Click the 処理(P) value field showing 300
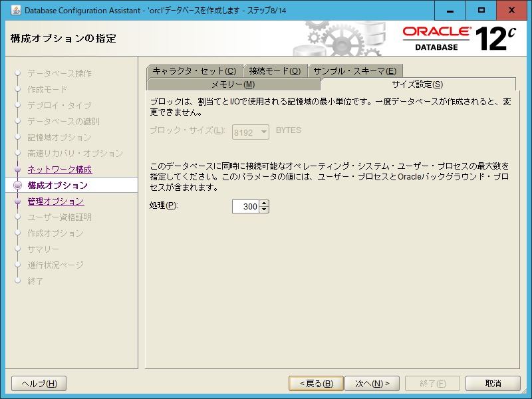 (x=245, y=206)
